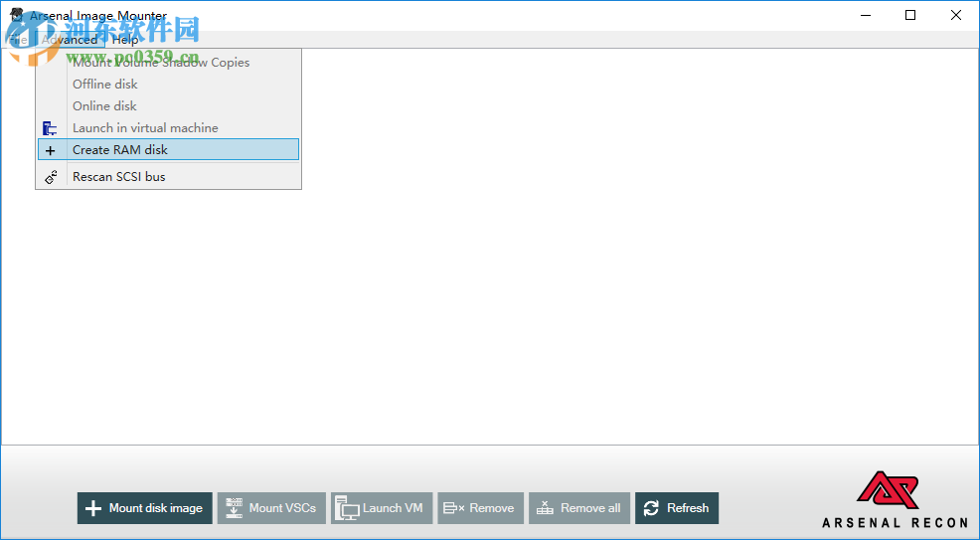
Task: Select Rescan SCSI bus menu entry
Action: [x=168, y=177]
